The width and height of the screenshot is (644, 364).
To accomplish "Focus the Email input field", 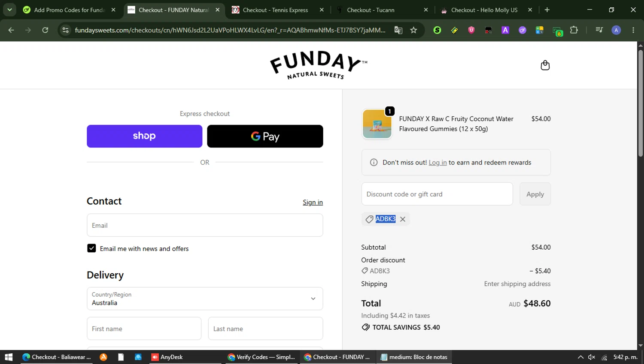I will pyautogui.click(x=205, y=225).
